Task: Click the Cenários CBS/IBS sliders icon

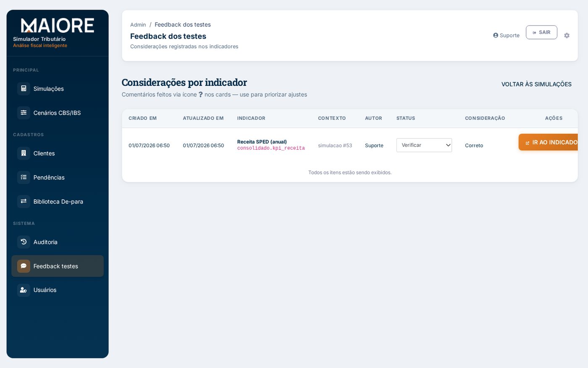Action: [x=24, y=113]
